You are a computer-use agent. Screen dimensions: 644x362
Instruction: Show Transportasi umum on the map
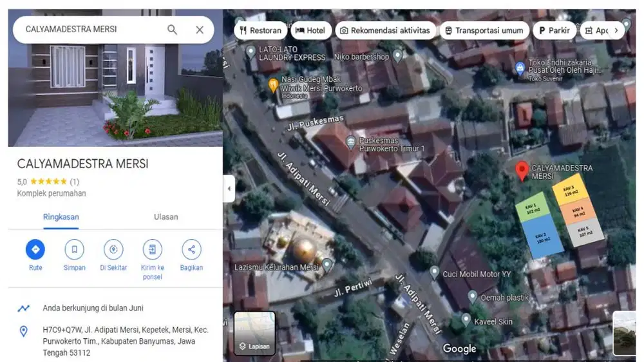[x=484, y=30]
